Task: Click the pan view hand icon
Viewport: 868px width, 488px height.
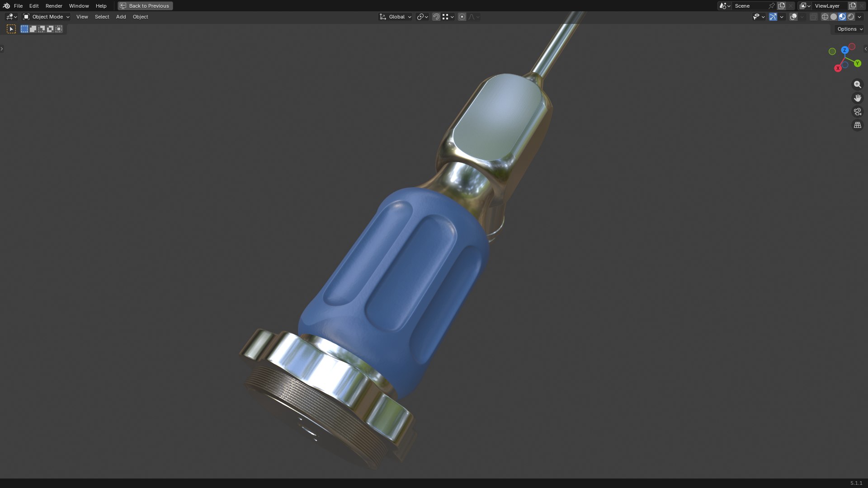Action: (857, 98)
